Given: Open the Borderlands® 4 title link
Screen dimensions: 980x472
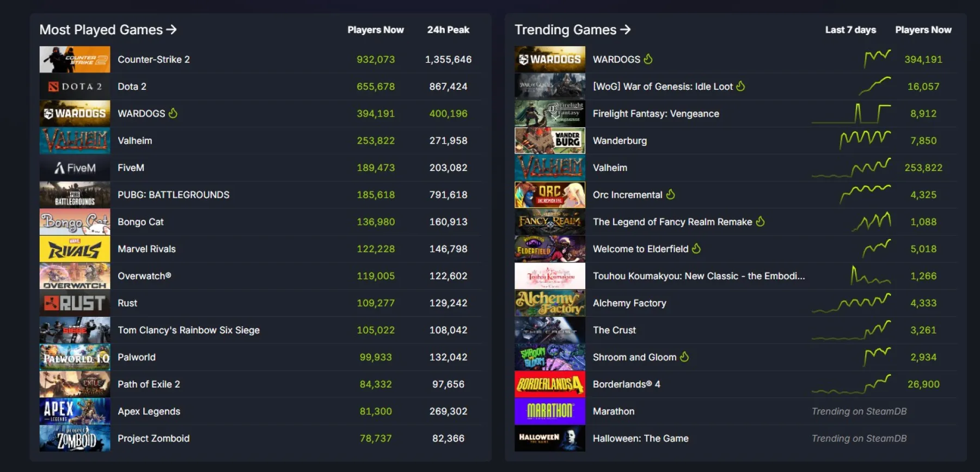Looking at the screenshot, I should 627,384.
